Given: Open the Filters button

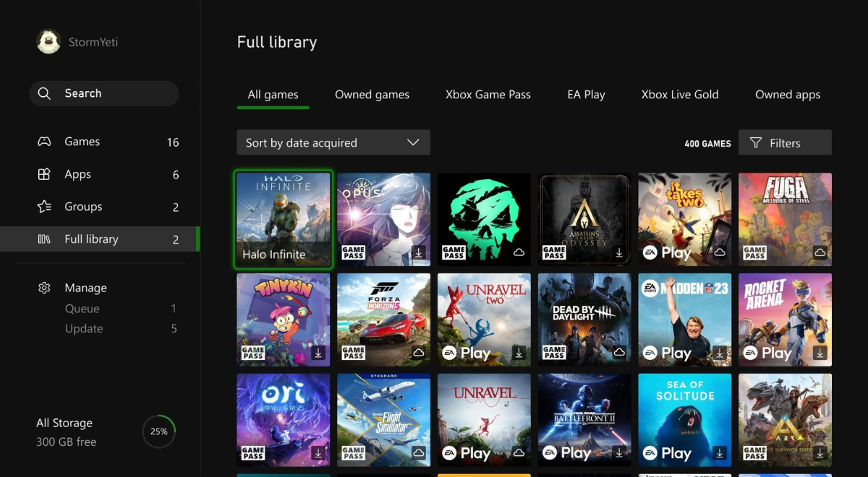Looking at the screenshot, I should click(785, 142).
